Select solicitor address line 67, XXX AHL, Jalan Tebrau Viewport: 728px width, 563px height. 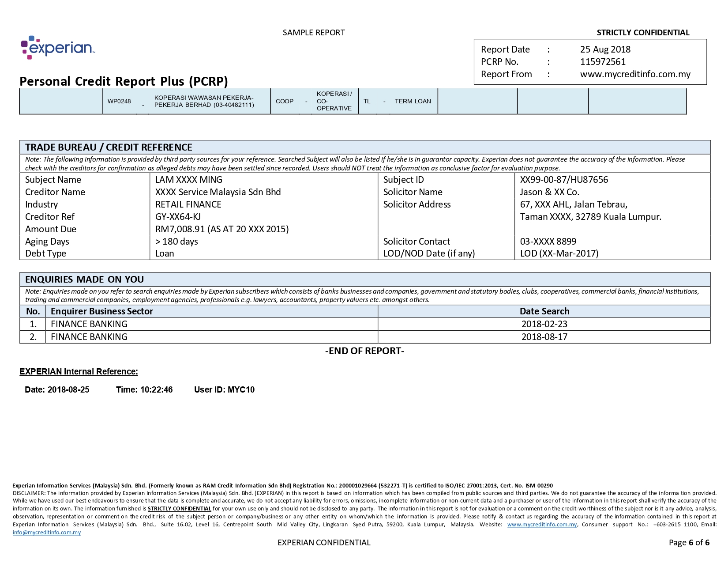(574, 204)
